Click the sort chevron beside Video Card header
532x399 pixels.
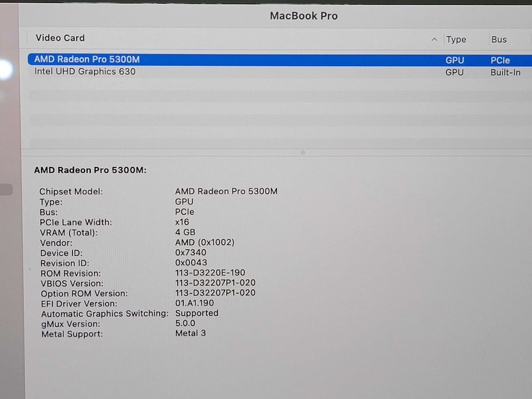coord(434,39)
